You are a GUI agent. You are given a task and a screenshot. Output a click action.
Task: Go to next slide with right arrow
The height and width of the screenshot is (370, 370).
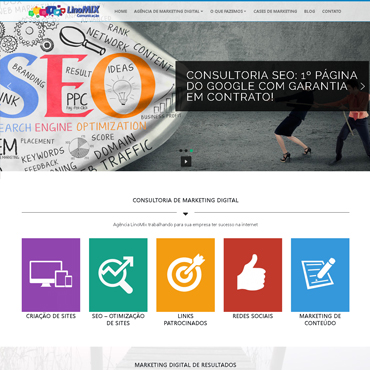[363, 86]
